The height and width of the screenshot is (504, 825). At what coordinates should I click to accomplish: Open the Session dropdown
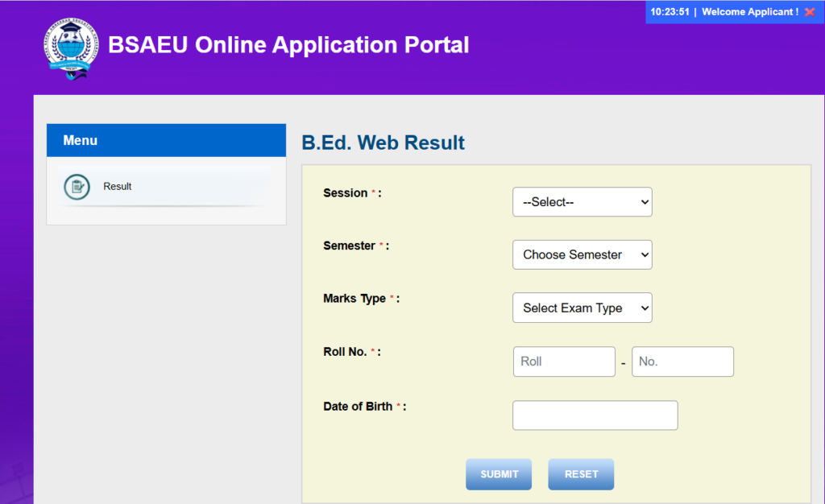582,202
